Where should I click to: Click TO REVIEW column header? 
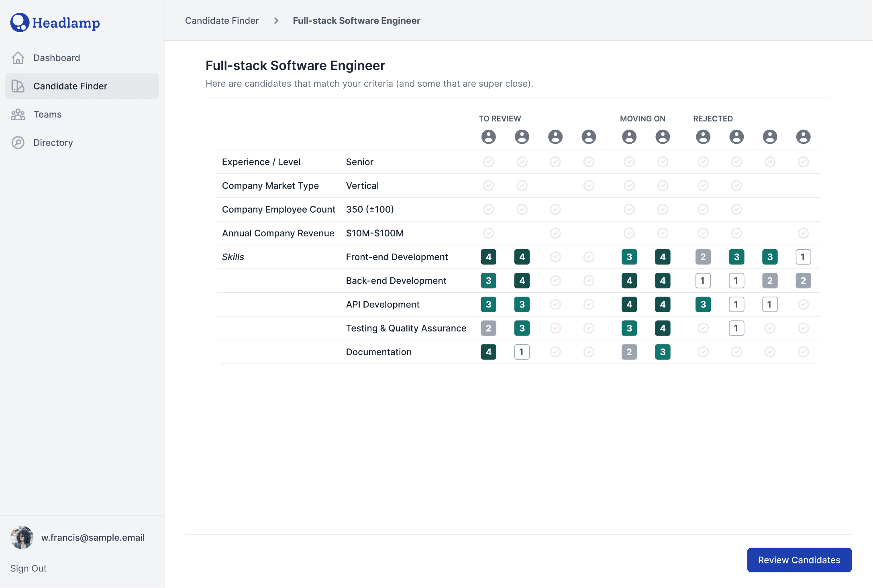(500, 118)
